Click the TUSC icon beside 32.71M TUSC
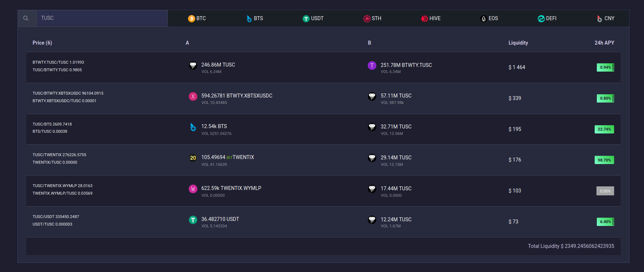 (372, 127)
